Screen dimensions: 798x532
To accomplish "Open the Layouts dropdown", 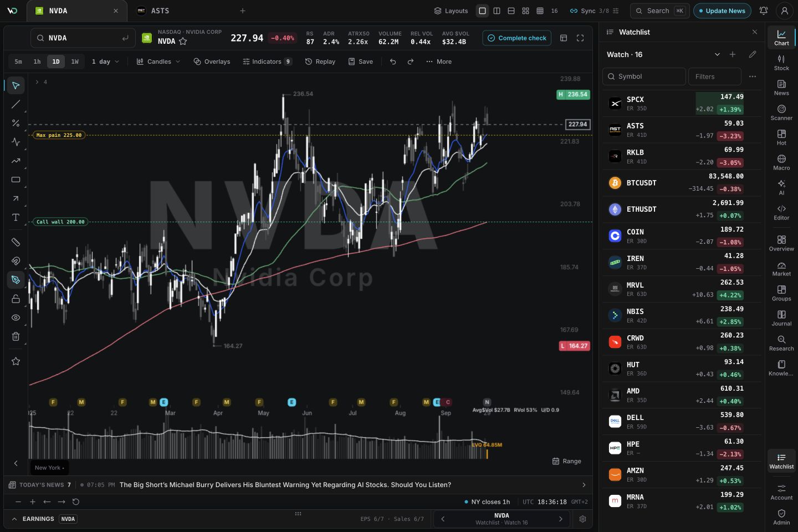I will pyautogui.click(x=451, y=11).
